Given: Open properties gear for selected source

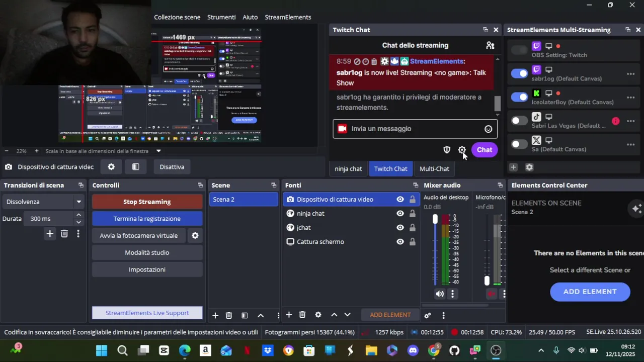Looking at the screenshot, I should pos(318,315).
